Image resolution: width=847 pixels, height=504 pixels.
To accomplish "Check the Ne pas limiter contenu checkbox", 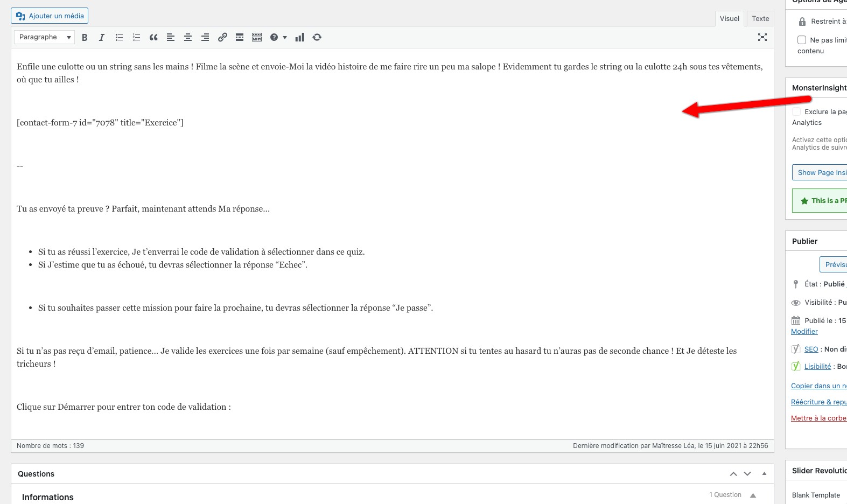I will point(802,40).
